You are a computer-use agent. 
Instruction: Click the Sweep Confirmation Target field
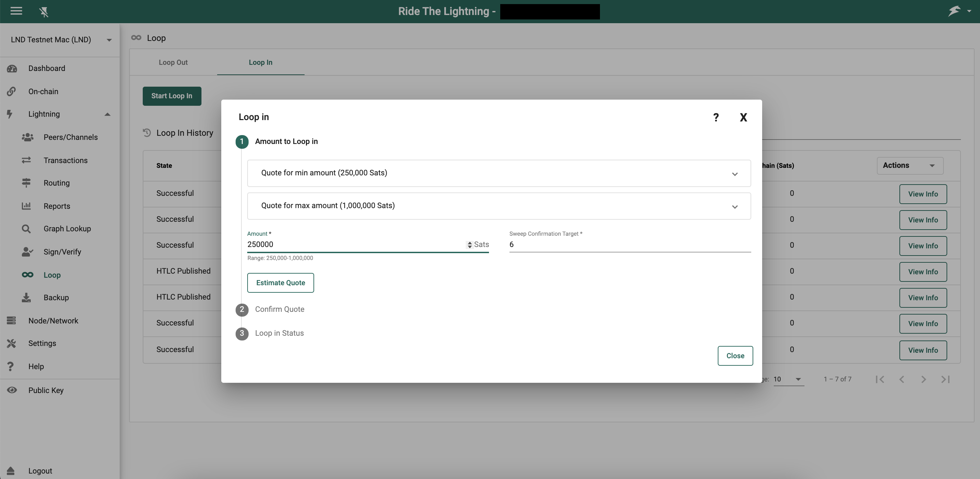click(630, 244)
